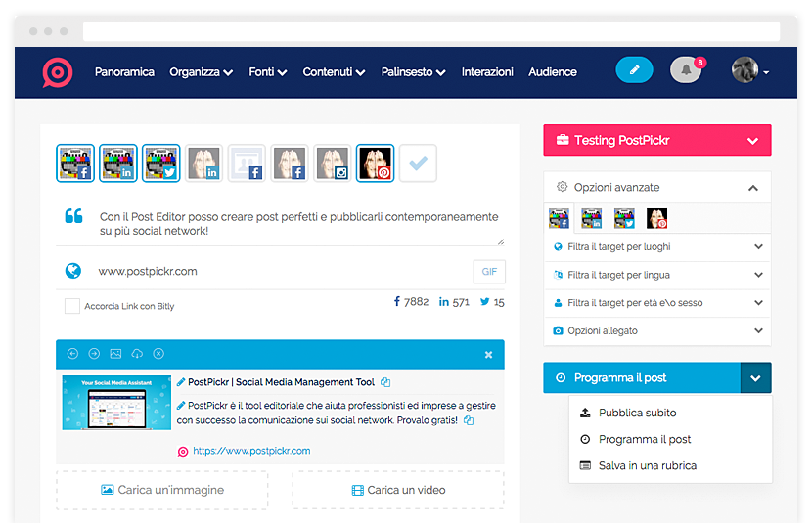812x523 pixels.
Task: Choose Programma il post menu entry
Action: tap(670, 439)
